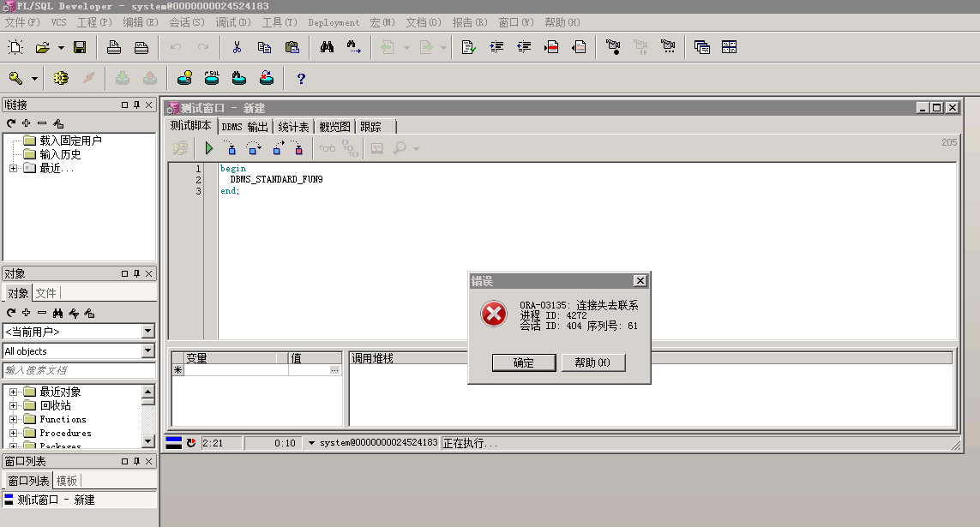Click the Save disk icon in toolbar

pyautogui.click(x=80, y=47)
